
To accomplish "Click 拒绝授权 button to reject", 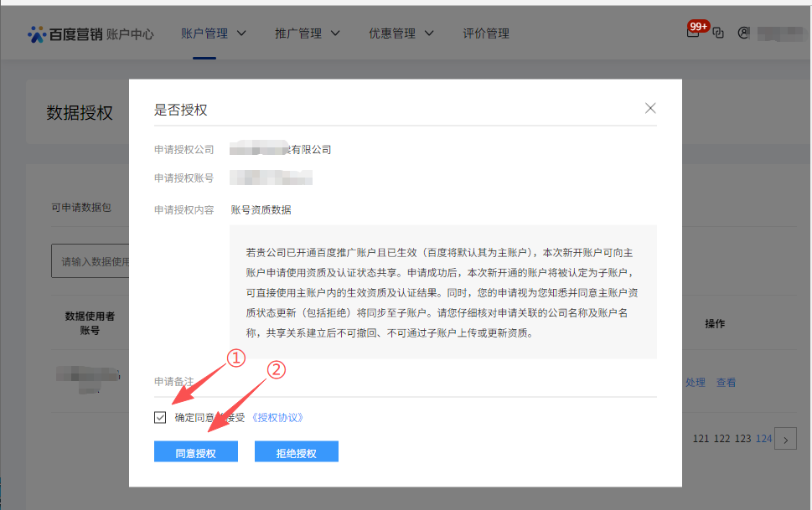I will 296,453.
